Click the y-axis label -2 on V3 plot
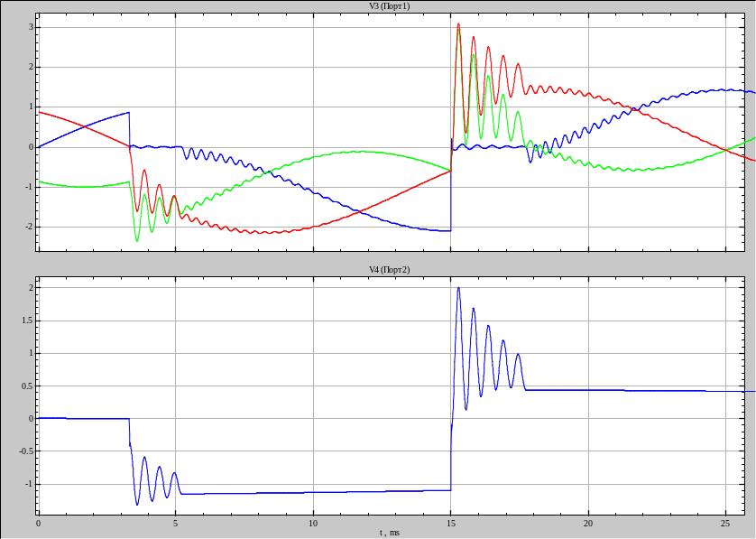The width and height of the screenshot is (756, 539). [x=28, y=227]
